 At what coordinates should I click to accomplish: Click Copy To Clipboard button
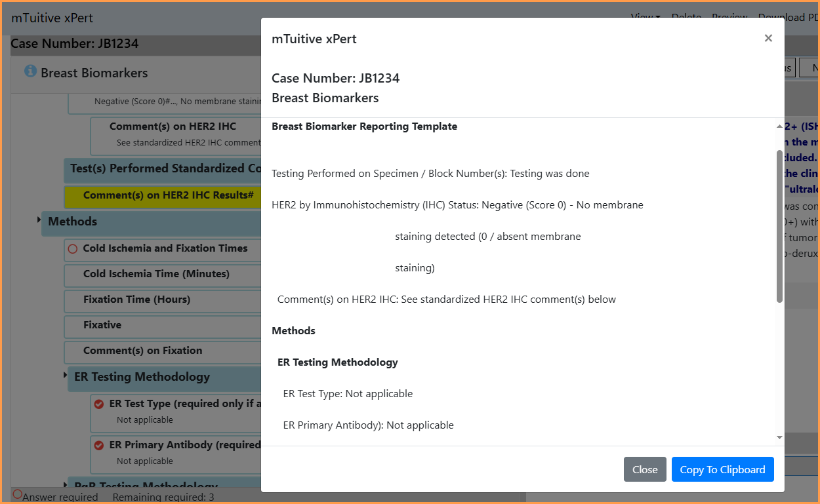[x=722, y=469]
